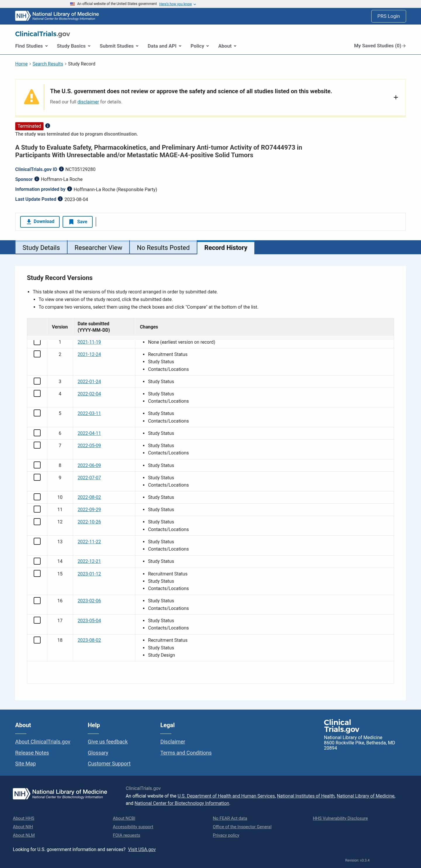Open version submitted 2021-11-19
Screen dimensions: 421x868
click(89, 342)
